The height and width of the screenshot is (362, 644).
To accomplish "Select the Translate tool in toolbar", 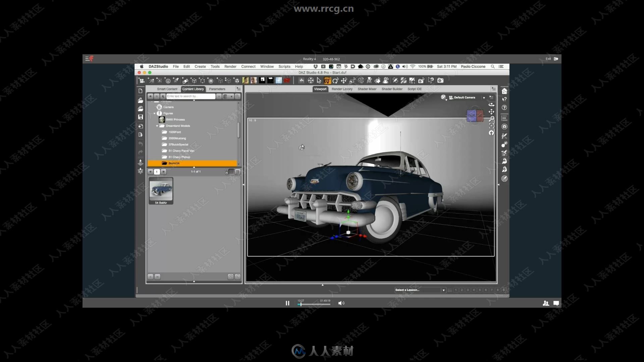I will tap(344, 80).
